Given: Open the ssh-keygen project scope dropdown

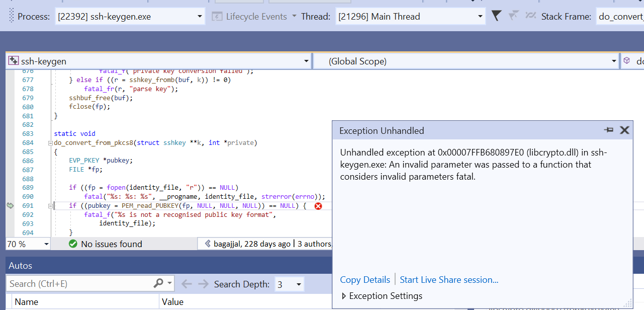Looking at the screenshot, I should 159,61.
